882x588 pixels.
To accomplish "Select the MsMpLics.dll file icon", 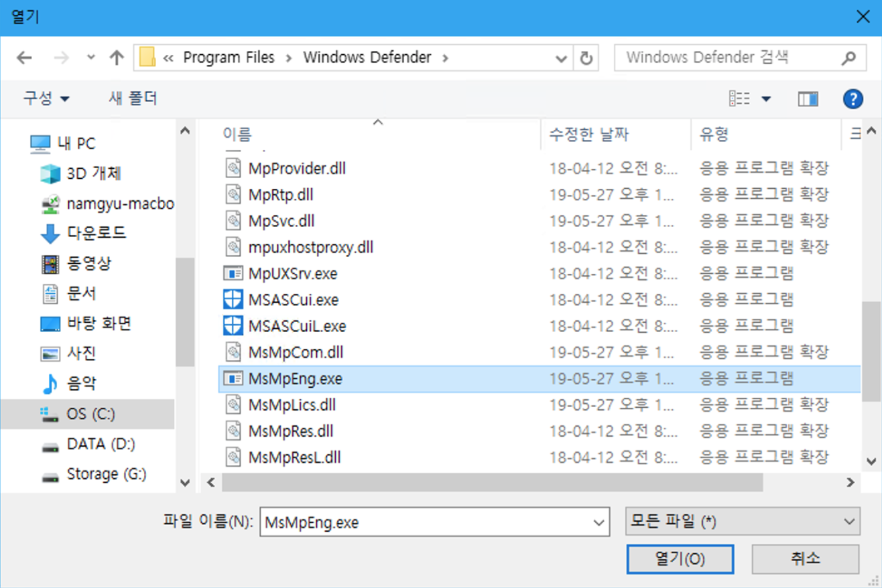I will (233, 405).
